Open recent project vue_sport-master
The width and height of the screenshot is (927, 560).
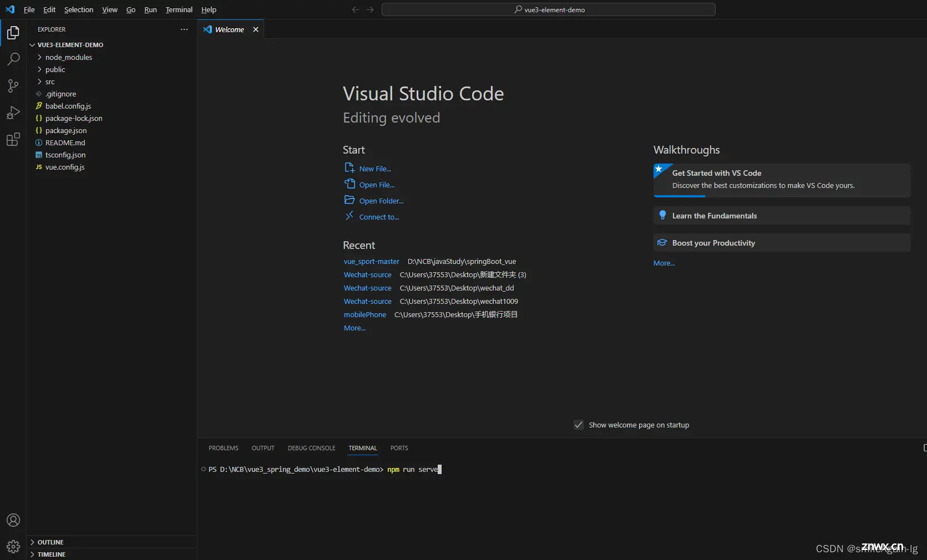click(x=372, y=261)
